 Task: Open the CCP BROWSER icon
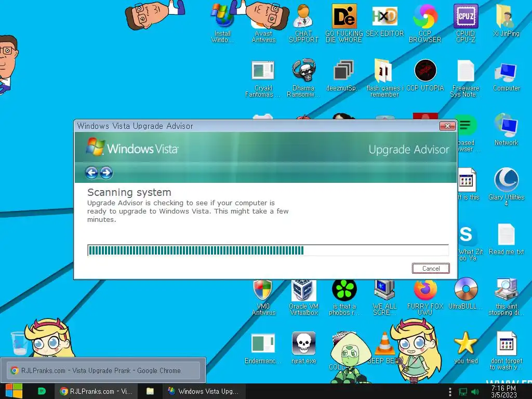[x=425, y=23]
